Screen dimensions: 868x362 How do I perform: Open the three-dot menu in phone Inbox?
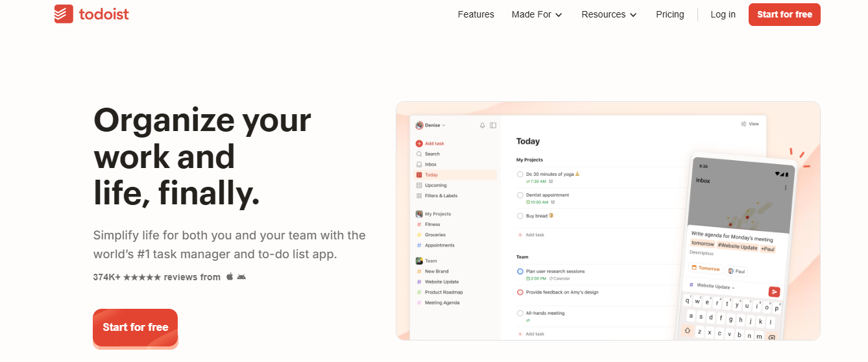(786, 188)
